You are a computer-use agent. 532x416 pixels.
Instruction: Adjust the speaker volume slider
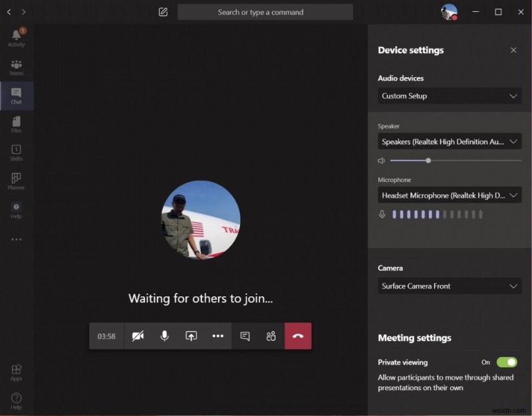tap(428, 160)
